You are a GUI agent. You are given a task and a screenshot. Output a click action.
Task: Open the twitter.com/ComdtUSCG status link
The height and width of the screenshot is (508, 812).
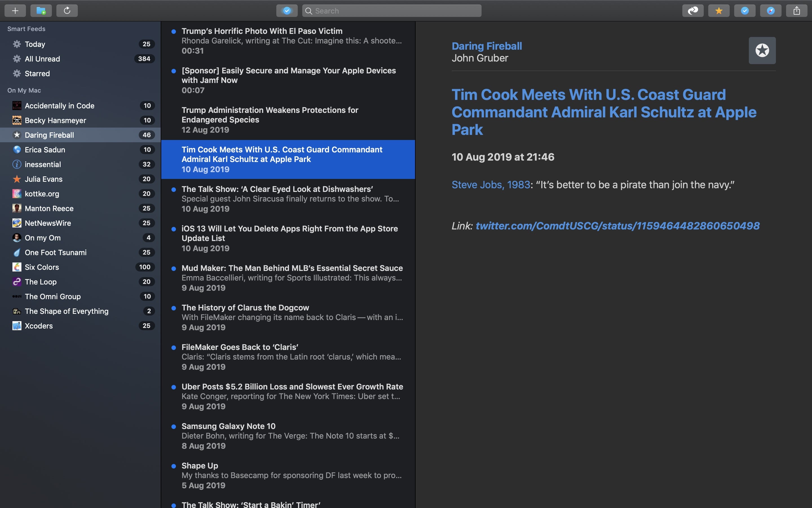(x=618, y=226)
